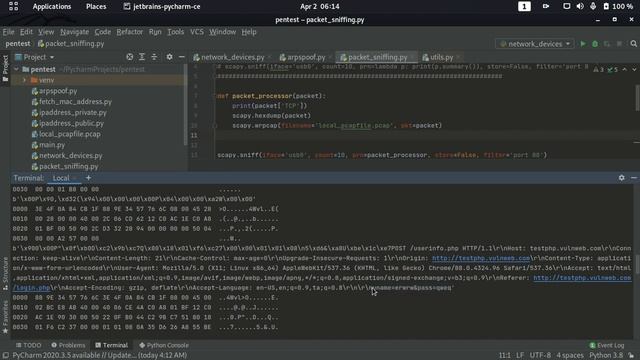Open the Structure side tool window

pos(5,273)
